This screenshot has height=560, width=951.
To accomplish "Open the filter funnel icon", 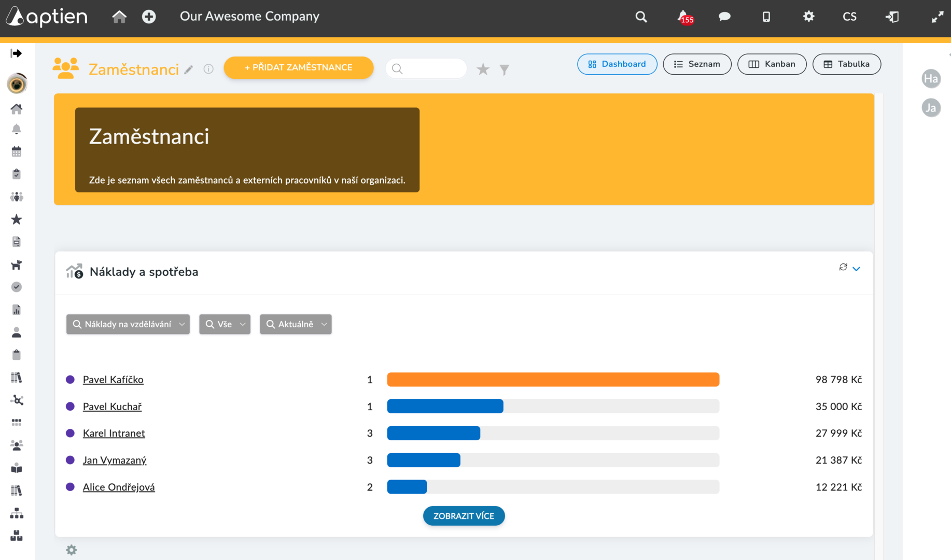I will click(x=504, y=69).
